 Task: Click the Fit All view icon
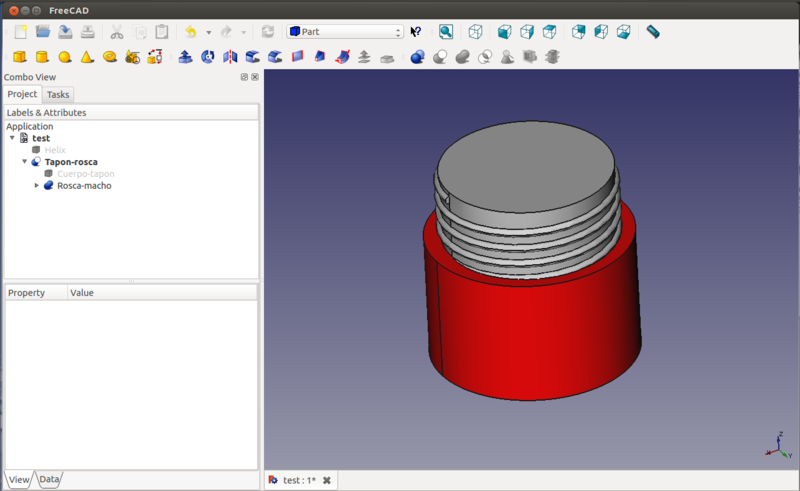pyautogui.click(x=446, y=32)
